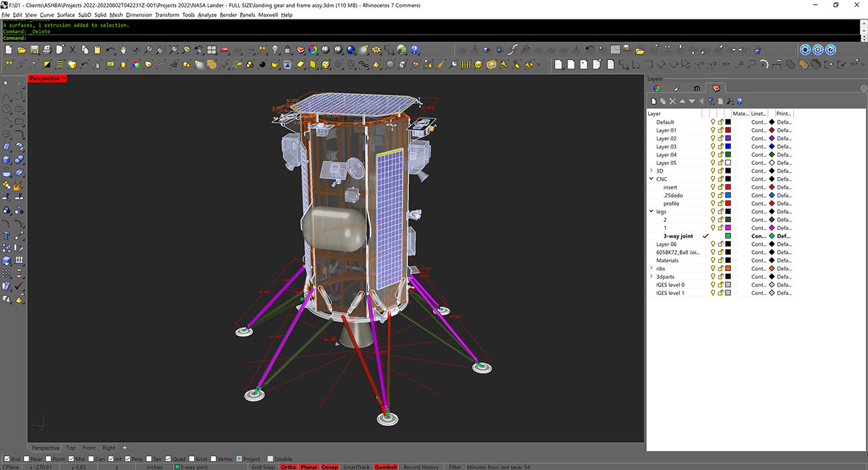Screen dimensions: 868x470
Task: Open the 4-viewport layout icon
Action: pos(211,50)
